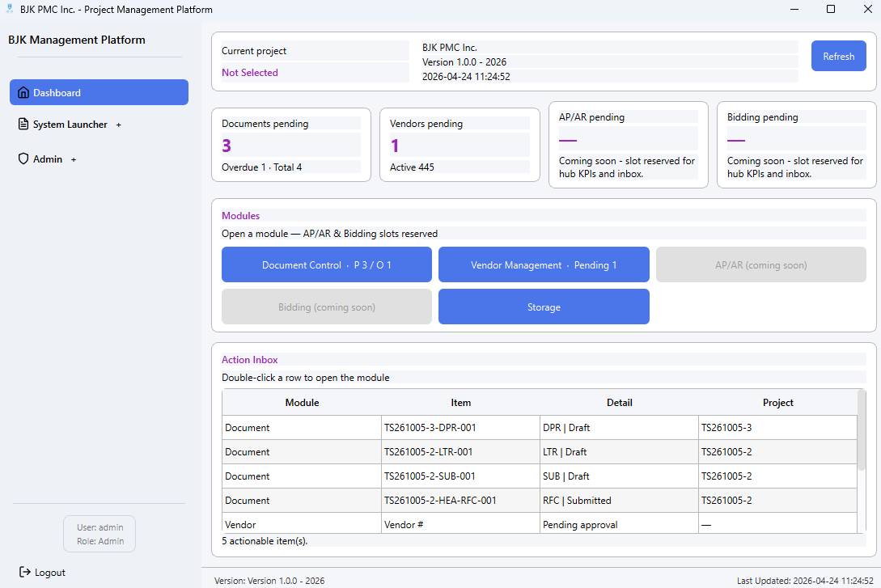The height and width of the screenshot is (588, 881).
Task: Click the Admin shield icon
Action: (23, 159)
